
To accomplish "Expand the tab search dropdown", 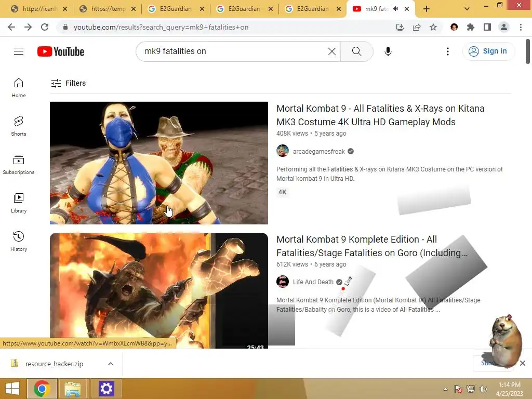I will pos(467,9).
